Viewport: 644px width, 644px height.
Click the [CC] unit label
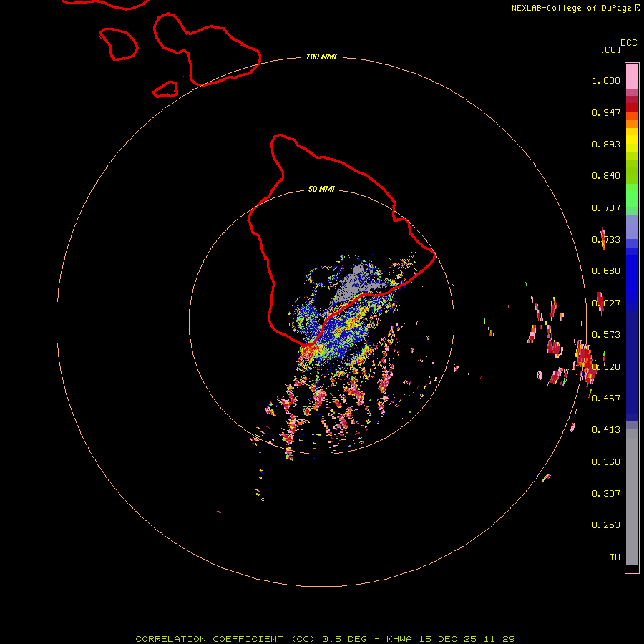pos(610,49)
